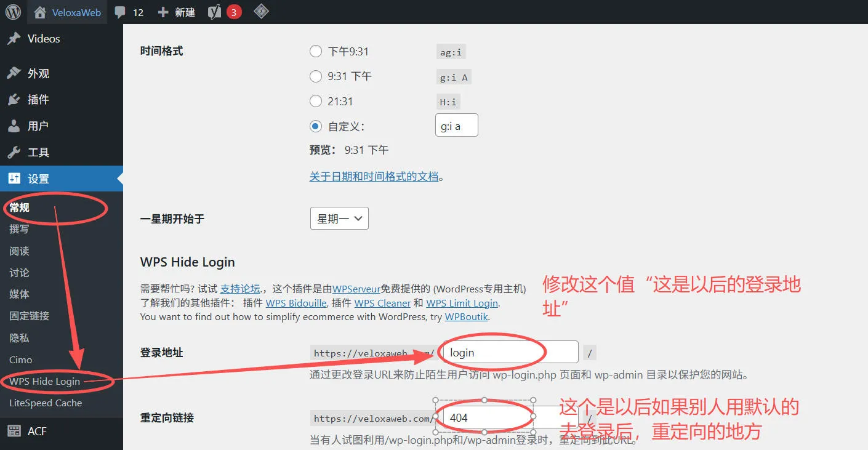Image resolution: width=868 pixels, height=450 pixels.
Task: Expand the 一星期开始于 dropdown
Action: (x=339, y=219)
